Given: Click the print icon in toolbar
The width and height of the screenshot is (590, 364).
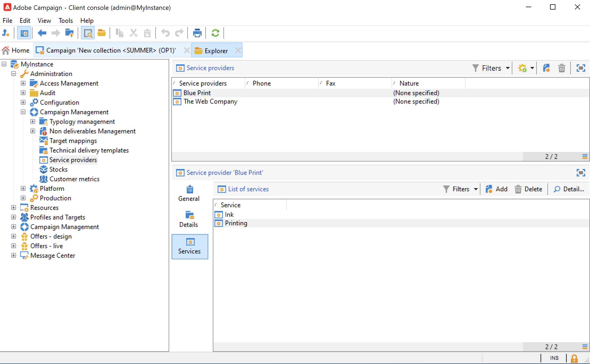Looking at the screenshot, I should click(x=197, y=33).
